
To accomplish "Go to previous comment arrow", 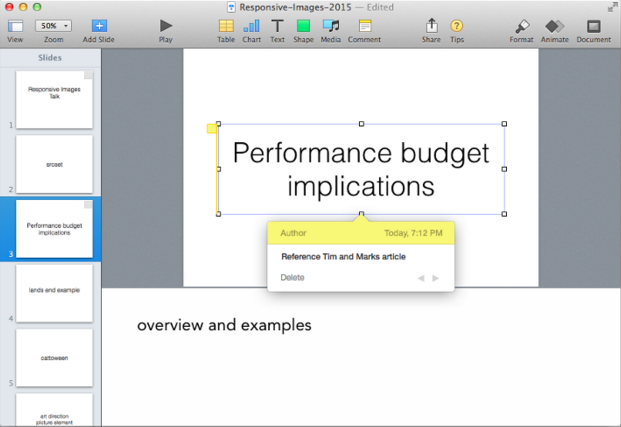I will pos(421,278).
